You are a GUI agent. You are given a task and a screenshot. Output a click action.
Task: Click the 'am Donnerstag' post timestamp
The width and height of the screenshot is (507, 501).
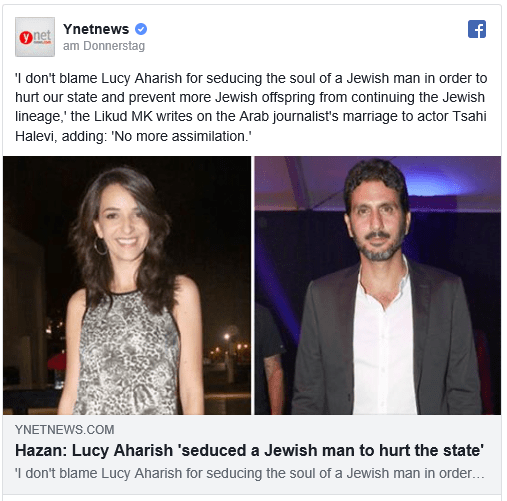(x=104, y=46)
